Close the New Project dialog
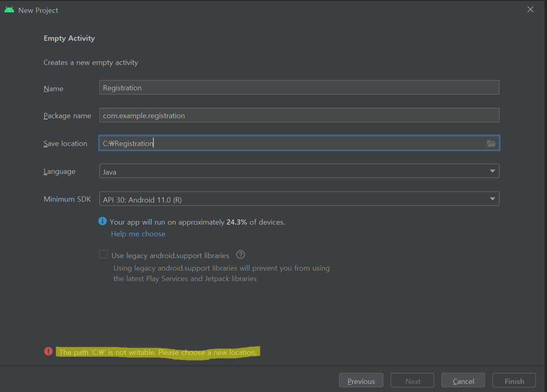The width and height of the screenshot is (547, 392). pos(530,9)
